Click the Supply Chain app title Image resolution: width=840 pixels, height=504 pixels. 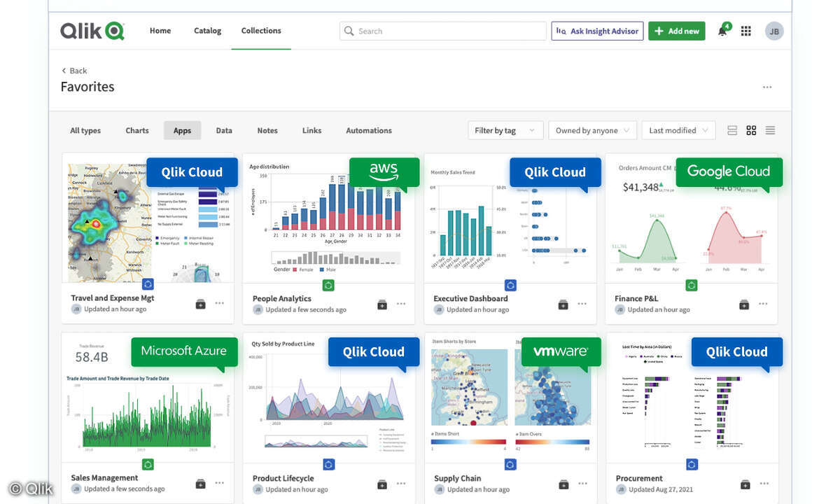coord(457,479)
